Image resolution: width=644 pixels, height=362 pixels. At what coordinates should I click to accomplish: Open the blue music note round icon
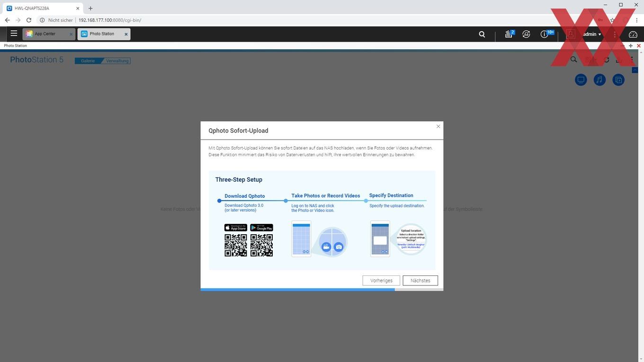(x=599, y=79)
